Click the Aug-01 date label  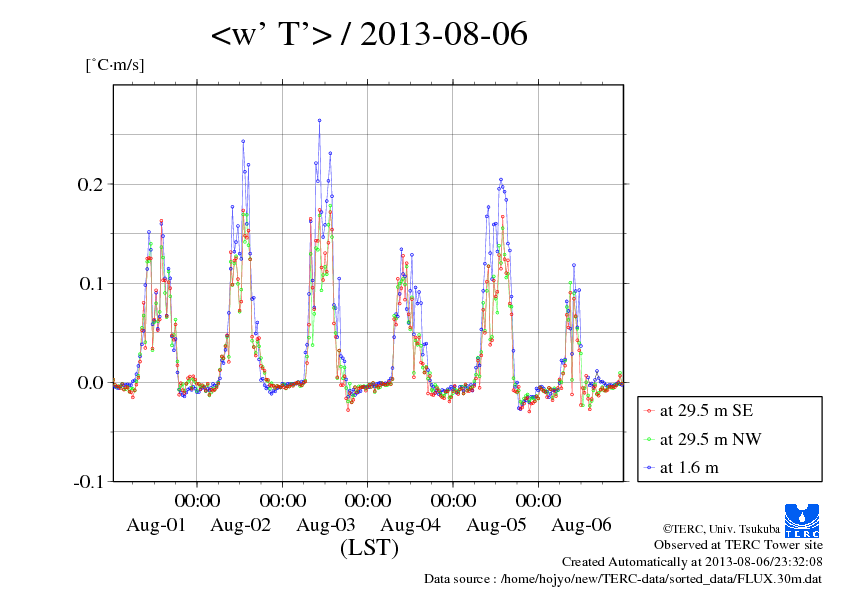point(156,525)
